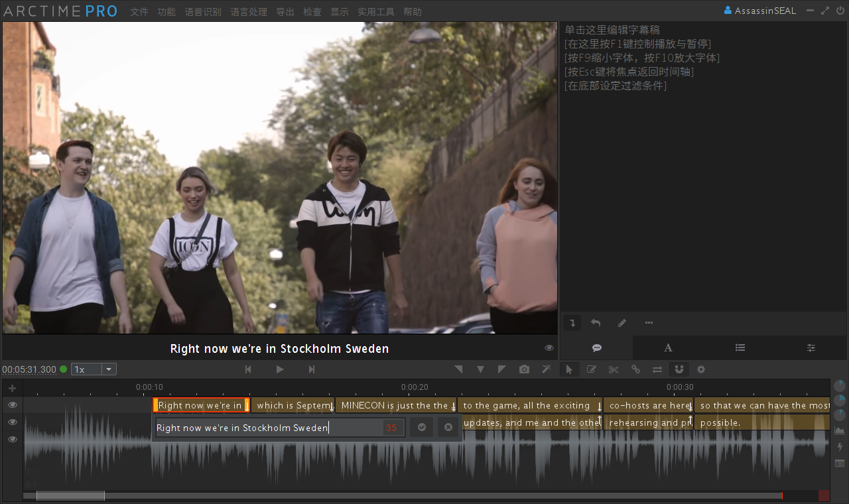Expand the AssassinSEAL account menu
Image resolution: width=849 pixels, height=504 pixels.
(x=759, y=11)
